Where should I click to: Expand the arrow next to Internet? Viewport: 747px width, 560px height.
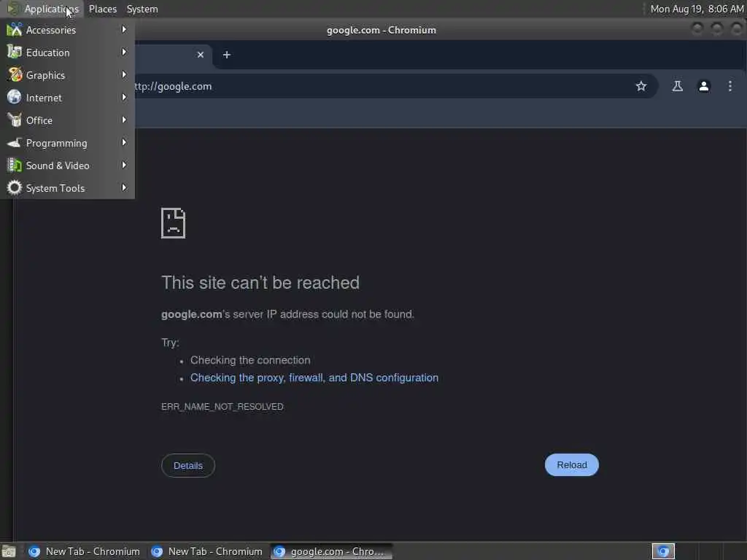124,97
